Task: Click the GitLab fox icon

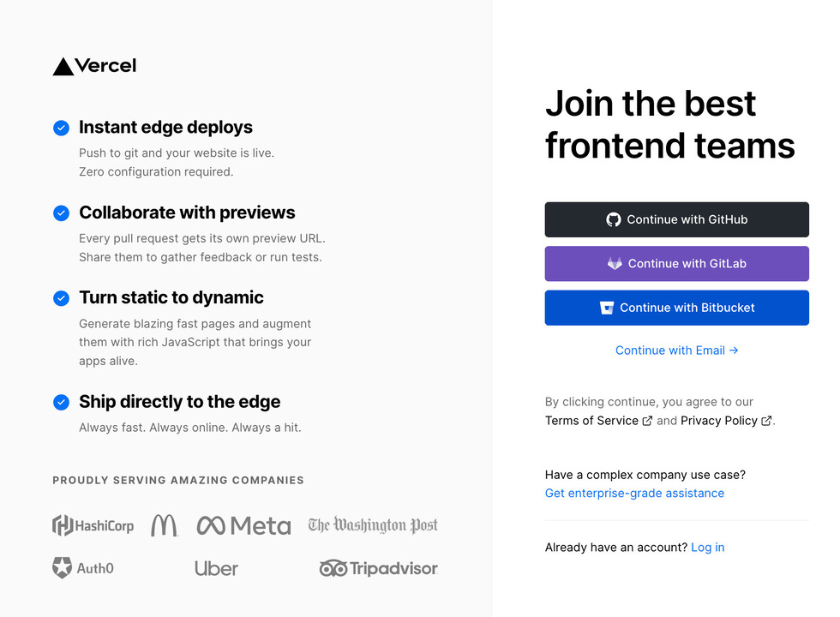Action: (x=615, y=264)
